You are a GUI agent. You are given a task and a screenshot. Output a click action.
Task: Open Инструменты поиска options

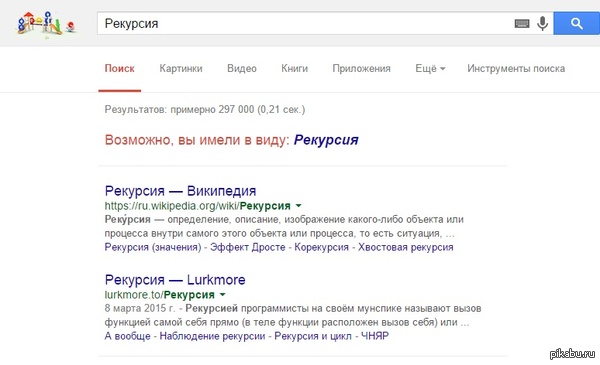coord(516,68)
